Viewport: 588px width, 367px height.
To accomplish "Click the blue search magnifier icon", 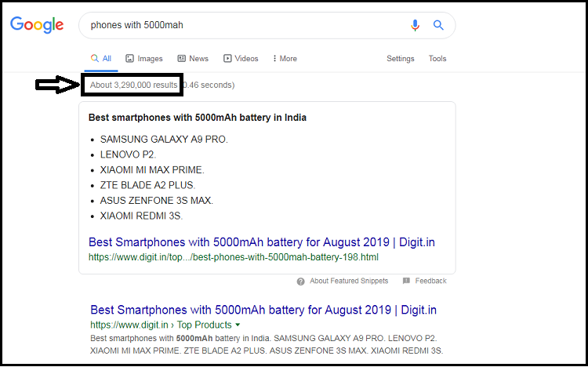I will click(438, 25).
